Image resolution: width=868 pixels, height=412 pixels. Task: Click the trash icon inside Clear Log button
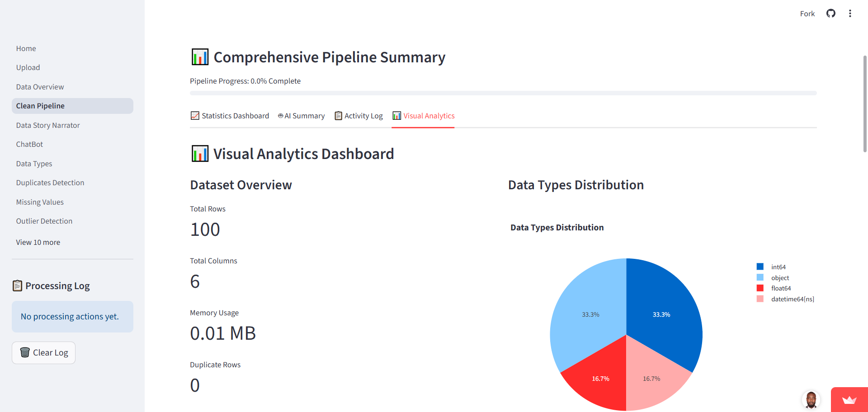pyautogui.click(x=24, y=352)
